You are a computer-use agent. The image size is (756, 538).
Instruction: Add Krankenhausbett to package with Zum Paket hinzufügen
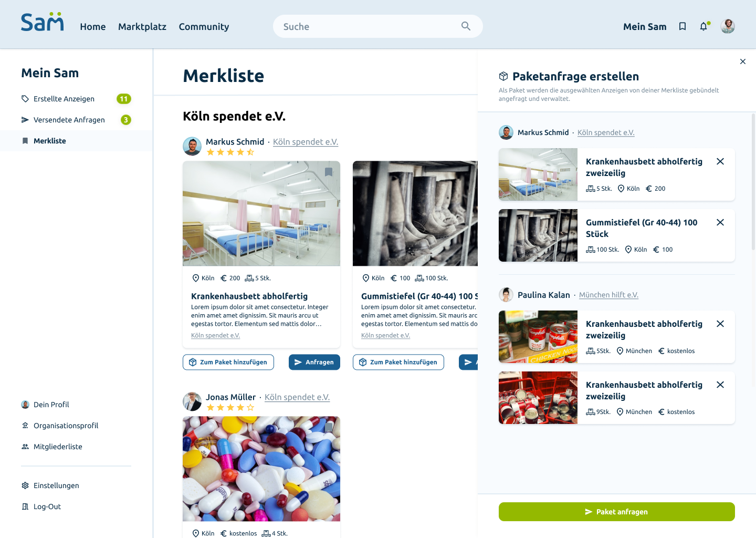click(228, 362)
